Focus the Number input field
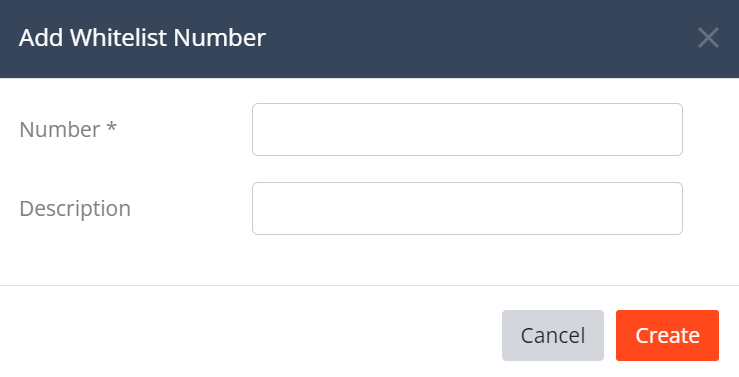This screenshot has width=739, height=377. 467,130
